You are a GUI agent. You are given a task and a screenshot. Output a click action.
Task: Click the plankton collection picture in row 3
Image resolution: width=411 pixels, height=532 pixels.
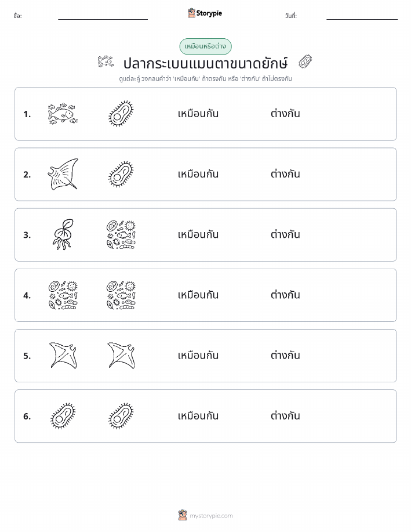pyautogui.click(x=121, y=234)
